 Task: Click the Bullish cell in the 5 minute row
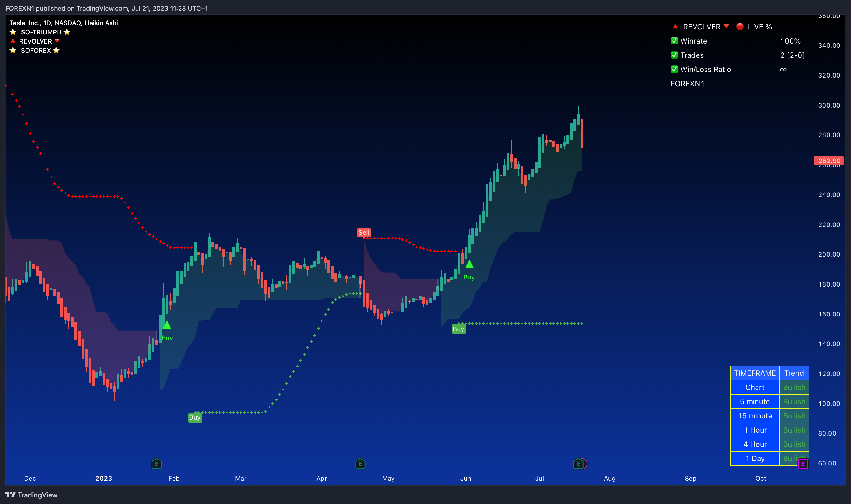click(794, 402)
